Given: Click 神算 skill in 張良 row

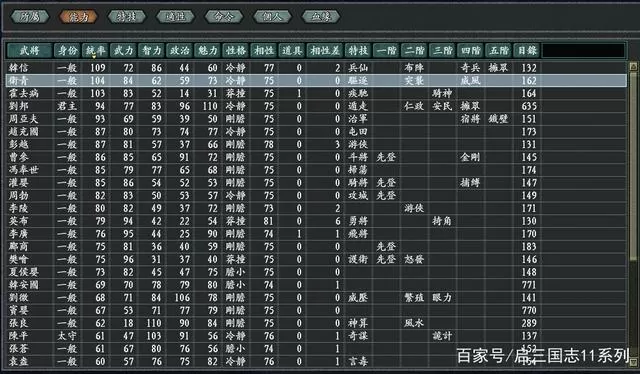Looking at the screenshot, I should 358,323.
